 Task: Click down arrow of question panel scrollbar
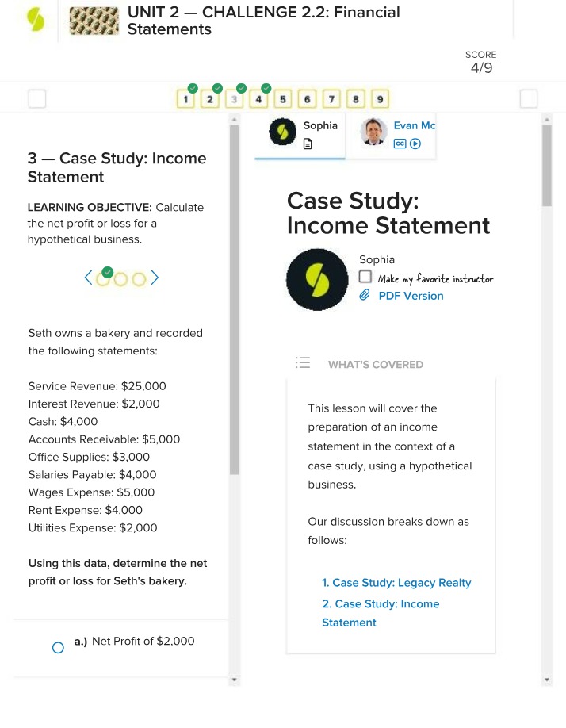[235, 680]
